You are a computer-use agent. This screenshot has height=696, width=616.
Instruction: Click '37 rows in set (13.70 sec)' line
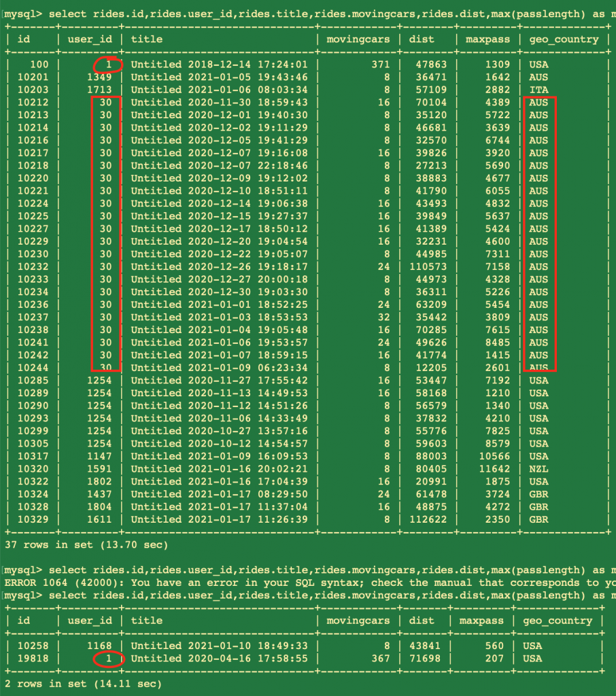(86, 545)
